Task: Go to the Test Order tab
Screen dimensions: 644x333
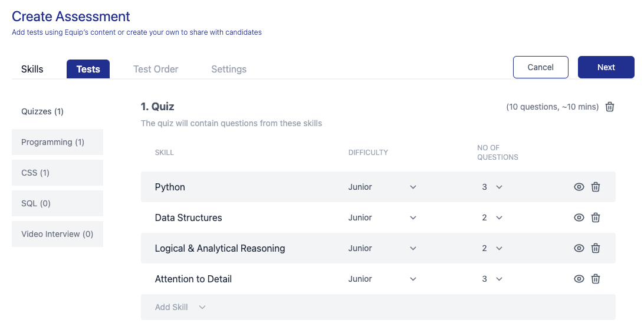Action: click(156, 69)
